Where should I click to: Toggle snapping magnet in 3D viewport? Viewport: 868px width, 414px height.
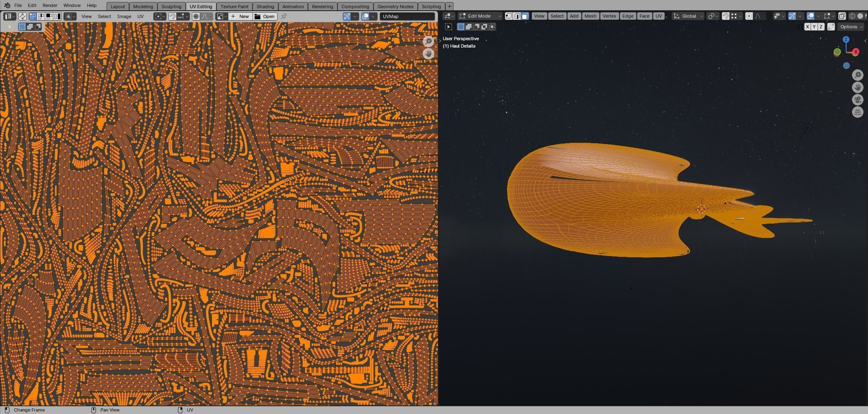click(x=725, y=16)
